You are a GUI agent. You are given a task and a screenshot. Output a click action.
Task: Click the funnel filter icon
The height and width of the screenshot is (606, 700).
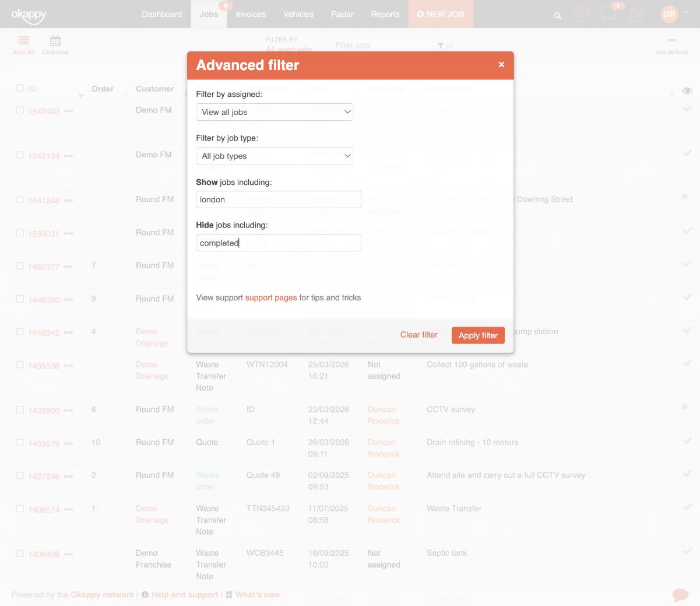pos(441,45)
